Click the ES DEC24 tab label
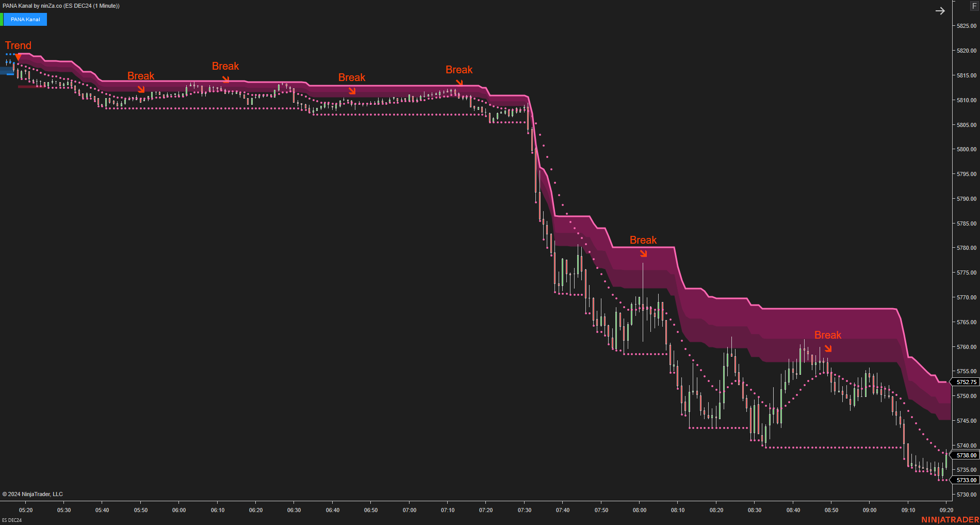Viewport: 980px width, 525px height. pos(13,521)
